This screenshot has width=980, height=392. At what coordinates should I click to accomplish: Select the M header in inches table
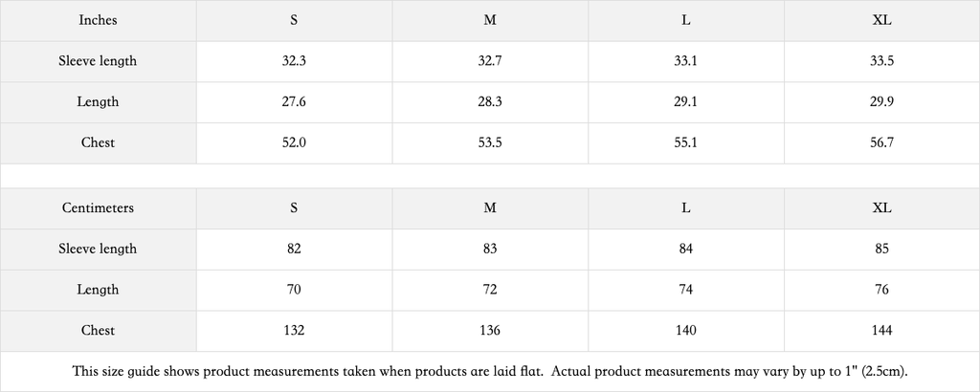pyautogui.click(x=490, y=21)
